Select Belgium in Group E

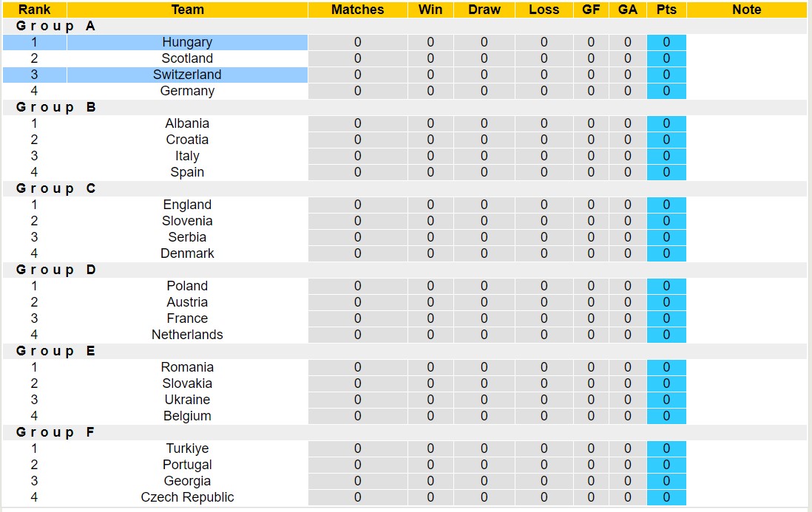pos(187,416)
